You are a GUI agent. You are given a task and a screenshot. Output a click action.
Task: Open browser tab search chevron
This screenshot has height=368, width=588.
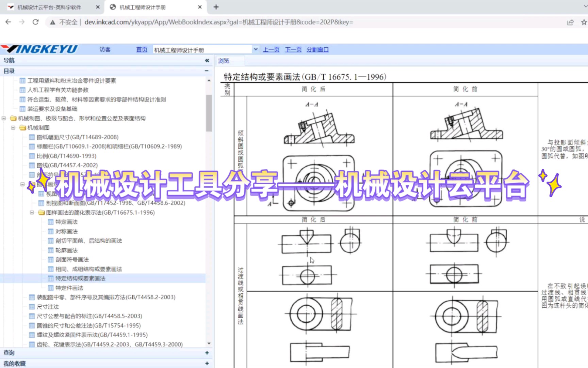pos(585,7)
